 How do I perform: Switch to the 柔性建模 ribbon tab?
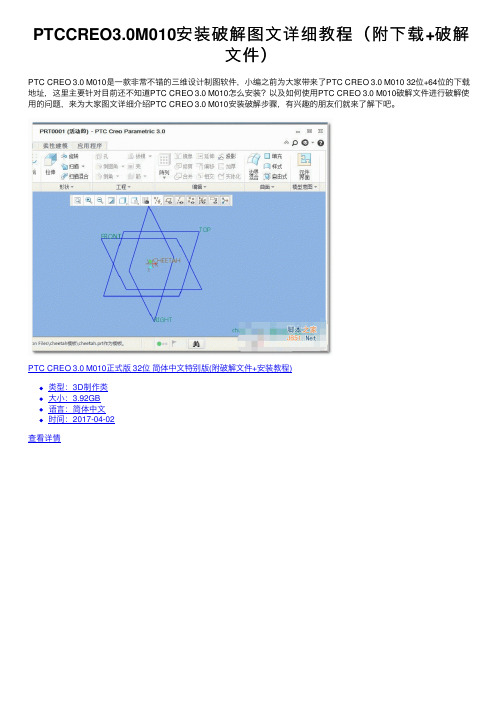pos(55,146)
